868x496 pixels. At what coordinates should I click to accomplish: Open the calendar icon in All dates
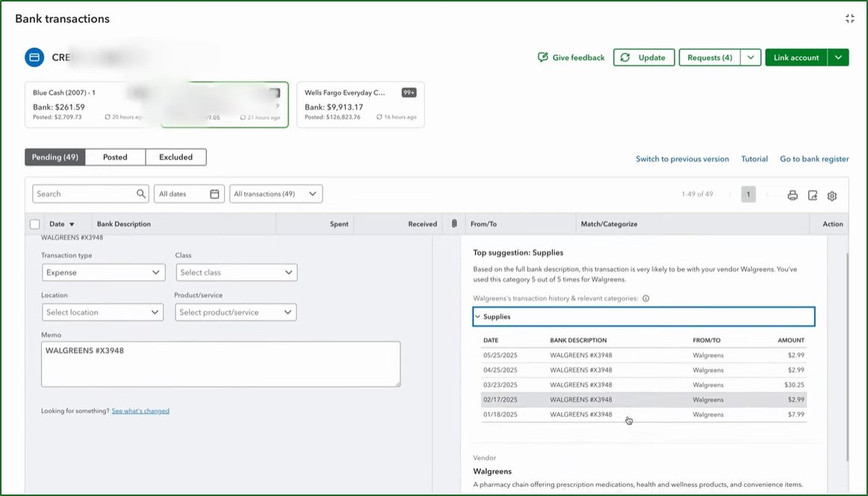215,193
